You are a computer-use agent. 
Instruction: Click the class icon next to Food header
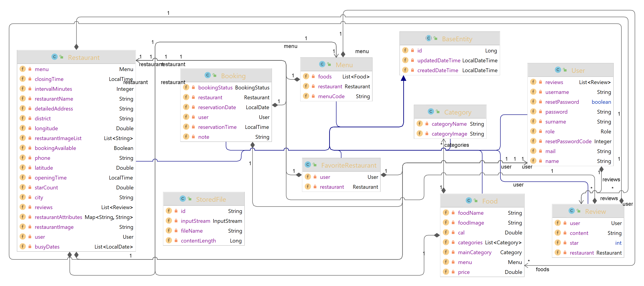(x=469, y=200)
